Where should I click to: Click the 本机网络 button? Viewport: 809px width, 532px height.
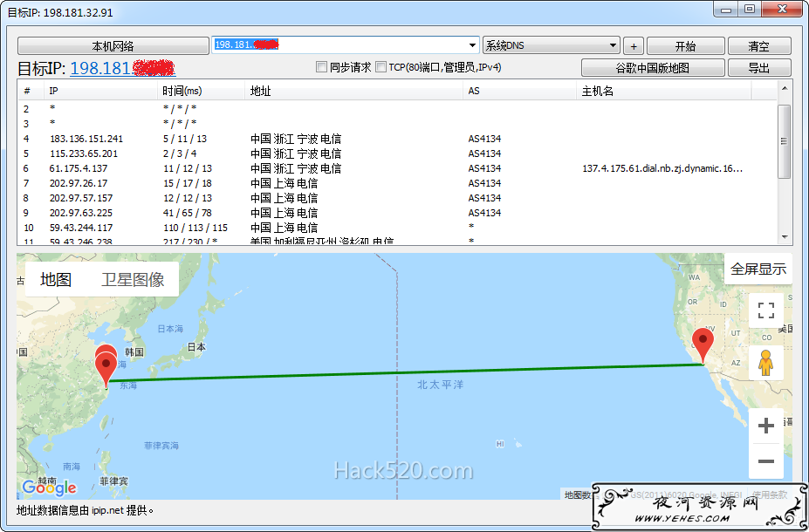coord(113,46)
